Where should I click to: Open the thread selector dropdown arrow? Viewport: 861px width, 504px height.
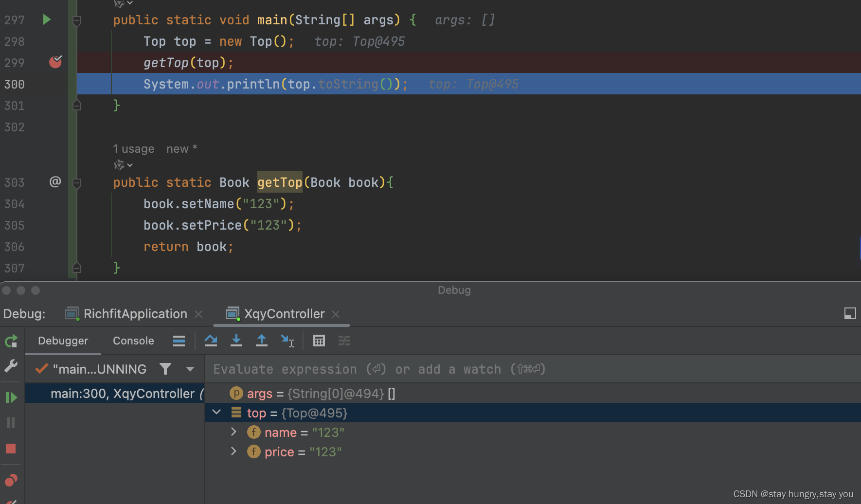(190, 369)
